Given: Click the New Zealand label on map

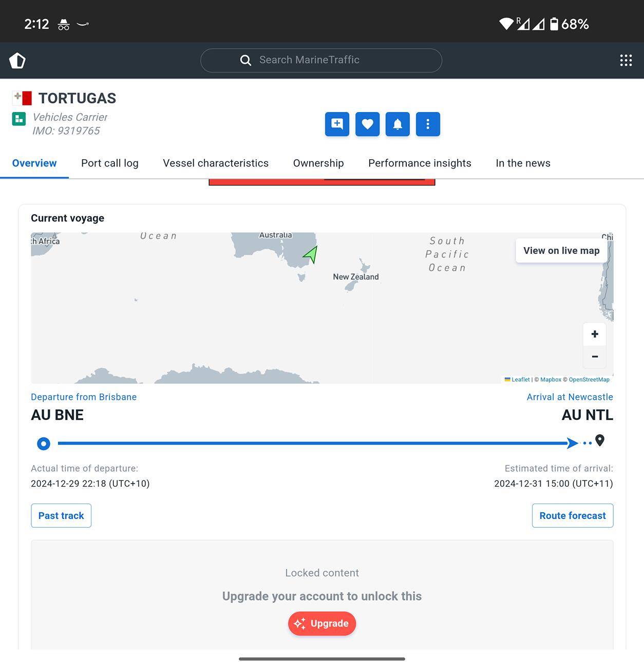Looking at the screenshot, I should pos(356,276).
